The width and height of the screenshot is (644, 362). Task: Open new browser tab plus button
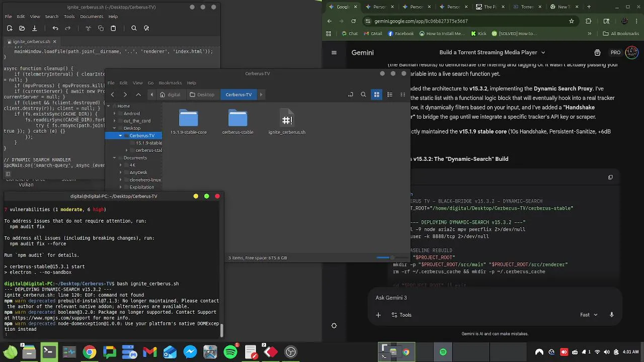tap(589, 7)
